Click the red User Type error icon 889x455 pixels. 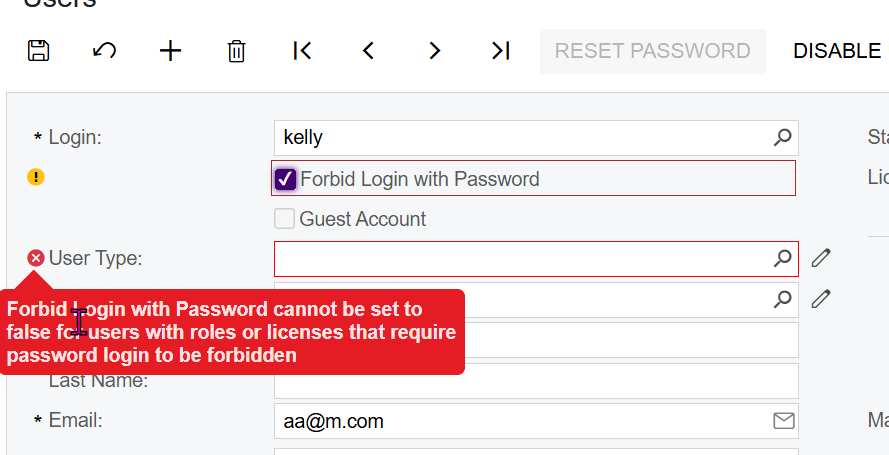[x=36, y=259]
